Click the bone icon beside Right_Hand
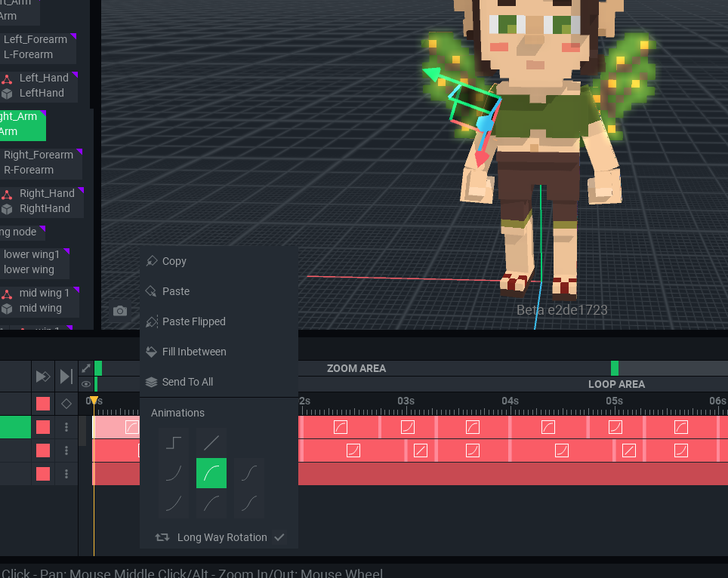The image size is (728, 578). [x=7, y=193]
